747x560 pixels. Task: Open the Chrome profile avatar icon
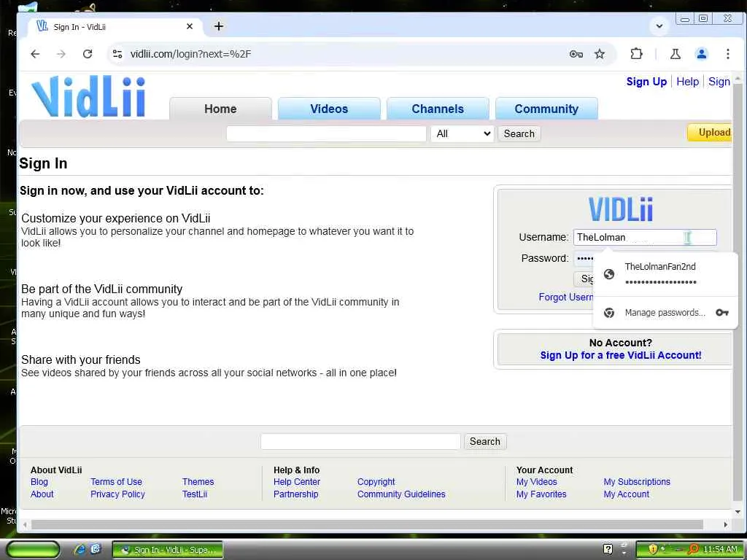coord(701,54)
